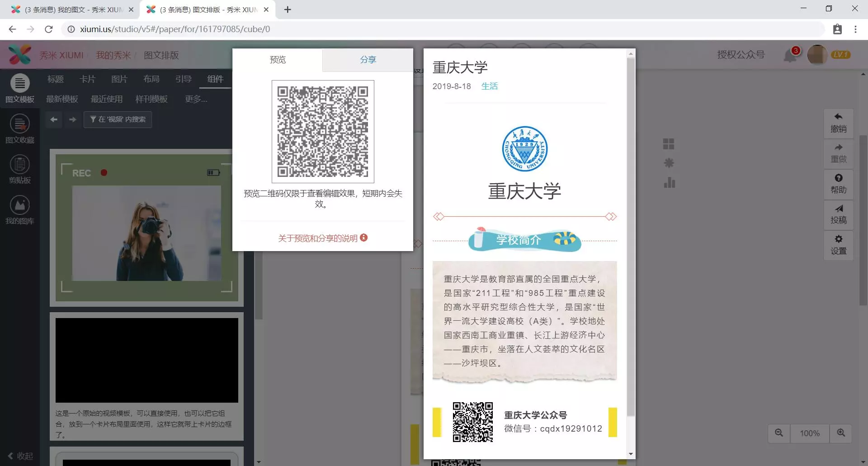Open the notifications bell icon
The height and width of the screenshot is (466, 868).
point(791,55)
